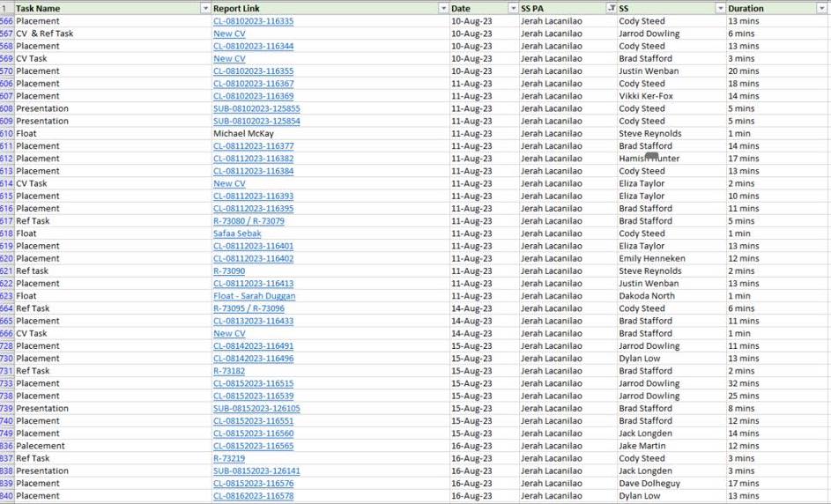Select the CV & Ref Task cell
This screenshot has width=831, height=504.
(113, 33)
